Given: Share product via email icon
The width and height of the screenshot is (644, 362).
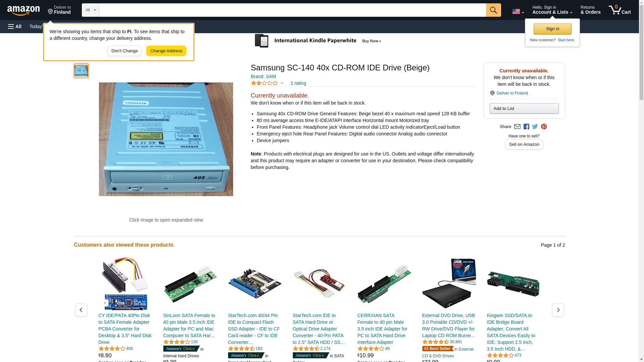Looking at the screenshot, I should coord(517,127).
